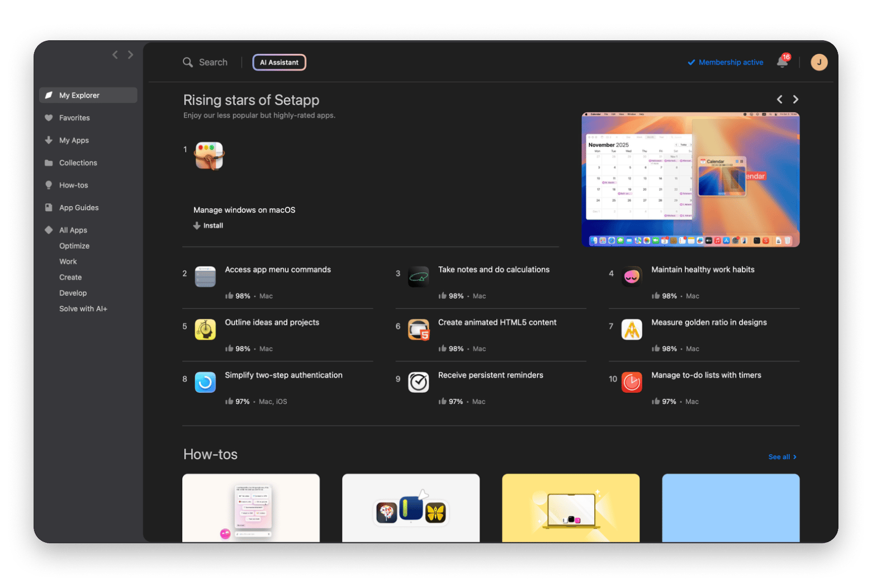Select the Optimize category
Viewport: 872px width, 588px height.
(x=74, y=246)
